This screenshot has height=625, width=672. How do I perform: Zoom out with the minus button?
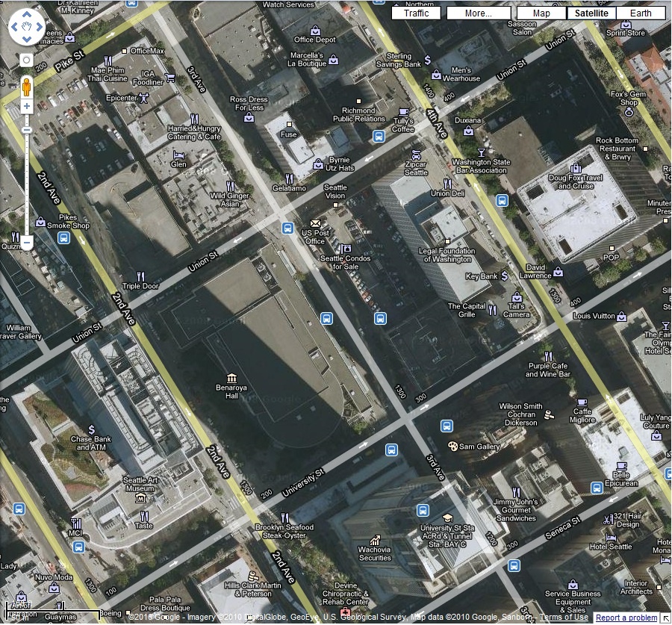coord(27,243)
